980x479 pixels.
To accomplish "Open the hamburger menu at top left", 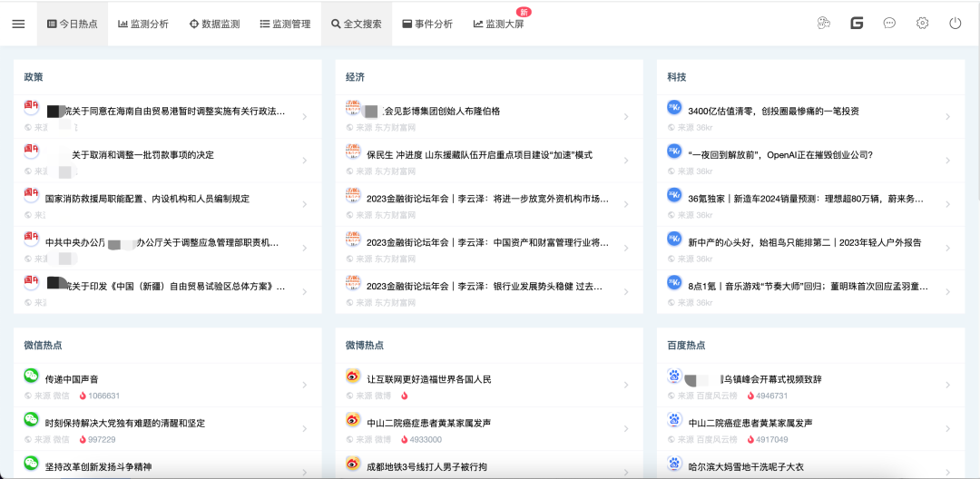I will point(18,24).
